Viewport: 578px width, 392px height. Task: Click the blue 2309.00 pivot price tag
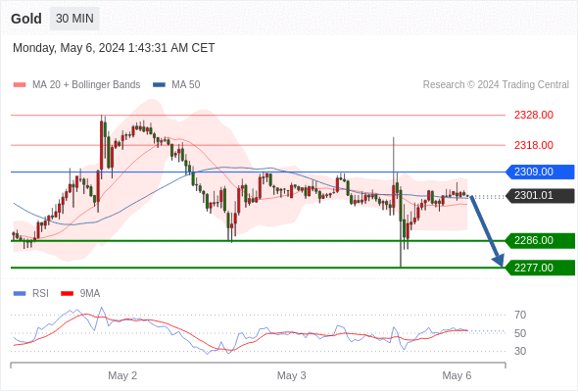click(540, 171)
